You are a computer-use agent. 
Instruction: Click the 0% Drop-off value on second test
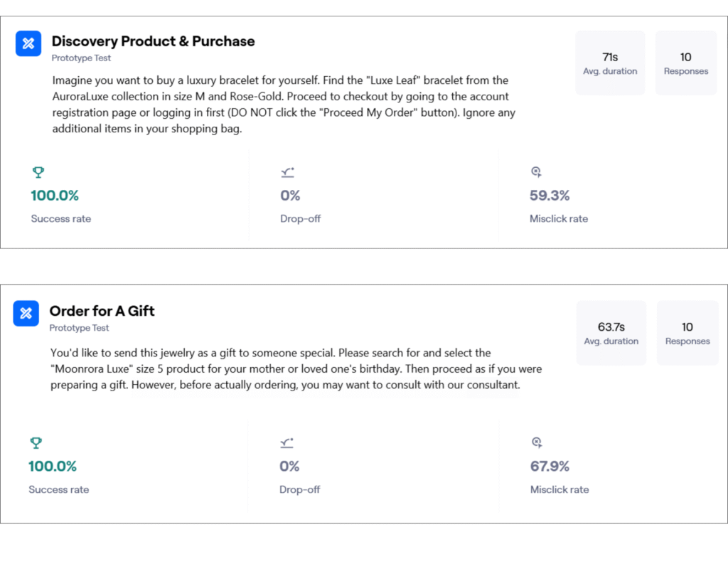pos(289,466)
